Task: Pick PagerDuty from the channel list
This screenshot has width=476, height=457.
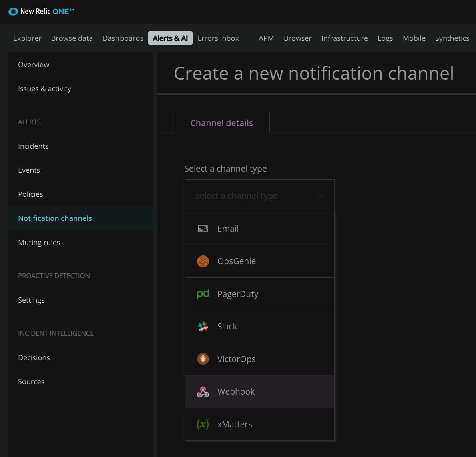Action: 259,294
